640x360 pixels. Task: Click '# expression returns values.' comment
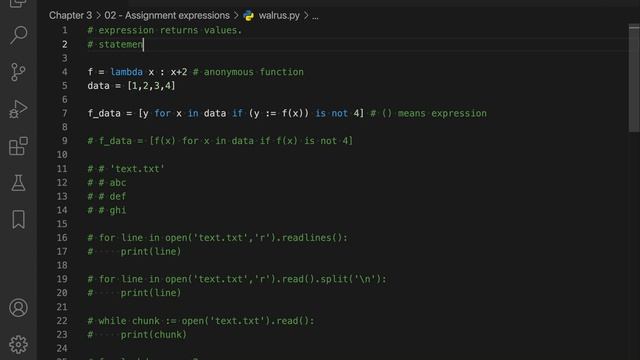(165, 30)
